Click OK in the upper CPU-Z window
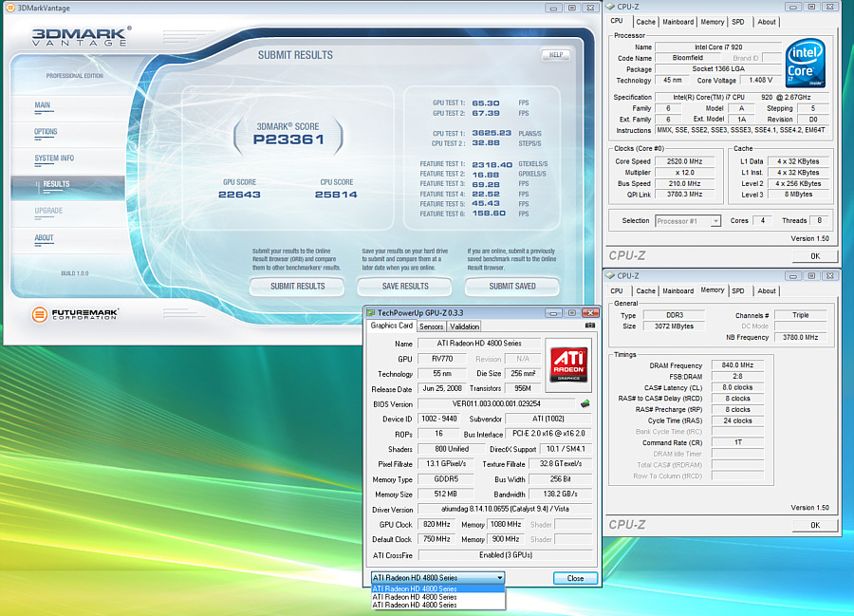 pos(815,256)
